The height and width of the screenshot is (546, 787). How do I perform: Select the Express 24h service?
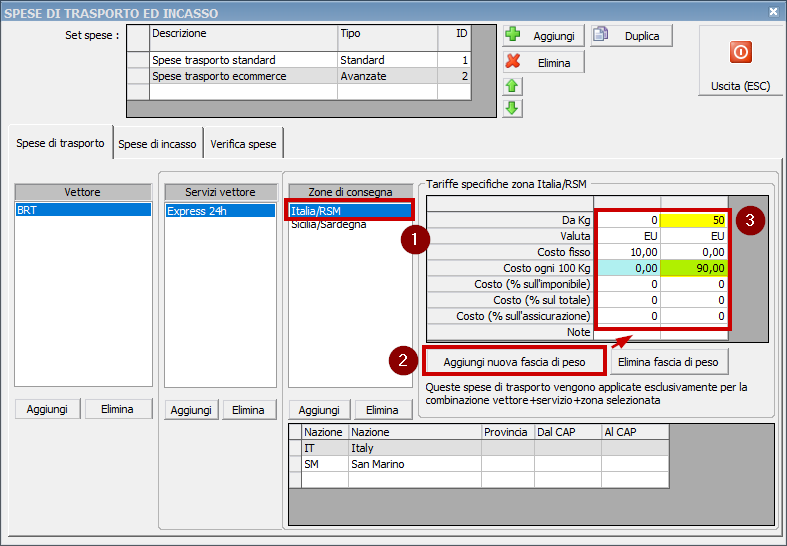tap(220, 211)
